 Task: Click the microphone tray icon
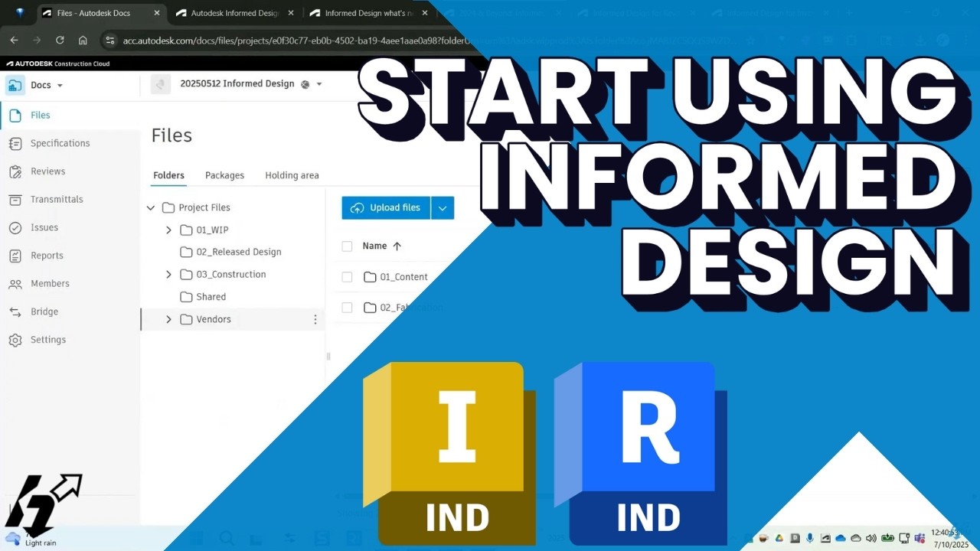[810, 539]
